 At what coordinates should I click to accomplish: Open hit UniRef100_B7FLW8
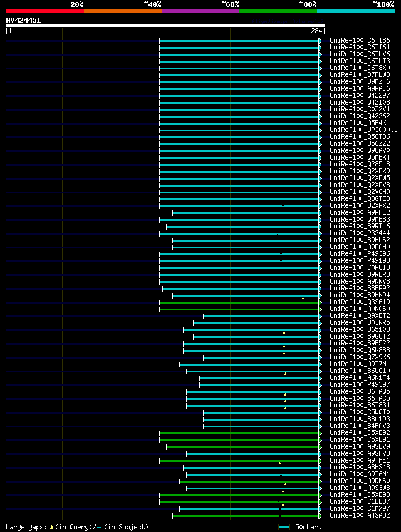(x=360, y=74)
